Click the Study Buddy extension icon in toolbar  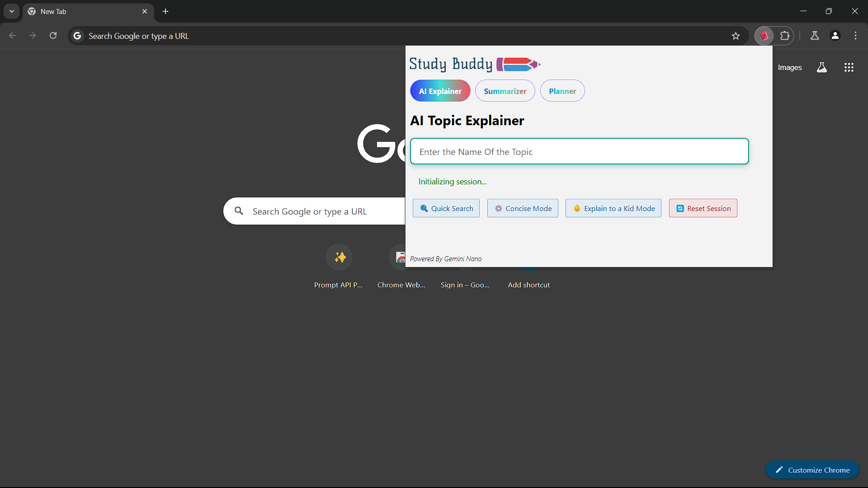764,36
